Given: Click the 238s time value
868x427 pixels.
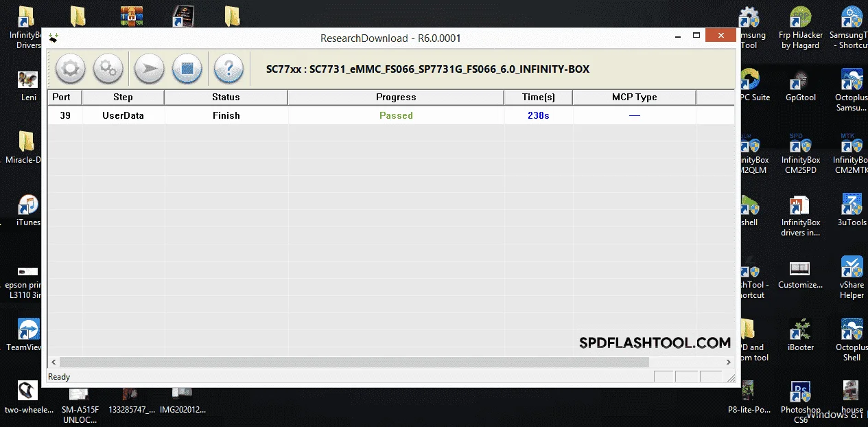Looking at the screenshot, I should pos(539,115).
